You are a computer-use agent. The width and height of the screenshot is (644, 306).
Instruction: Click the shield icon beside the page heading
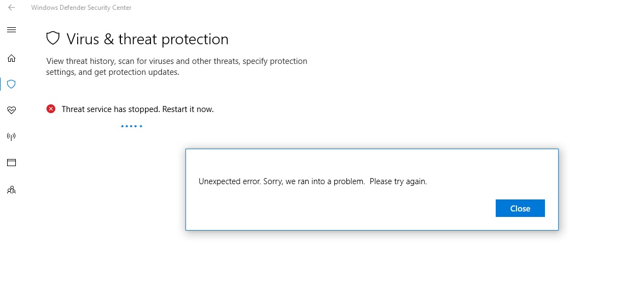click(53, 38)
